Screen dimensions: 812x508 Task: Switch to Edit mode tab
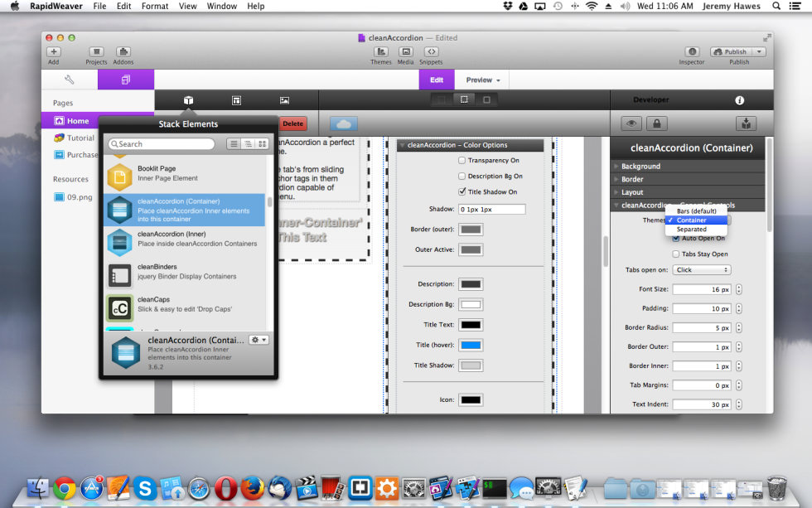pos(437,80)
